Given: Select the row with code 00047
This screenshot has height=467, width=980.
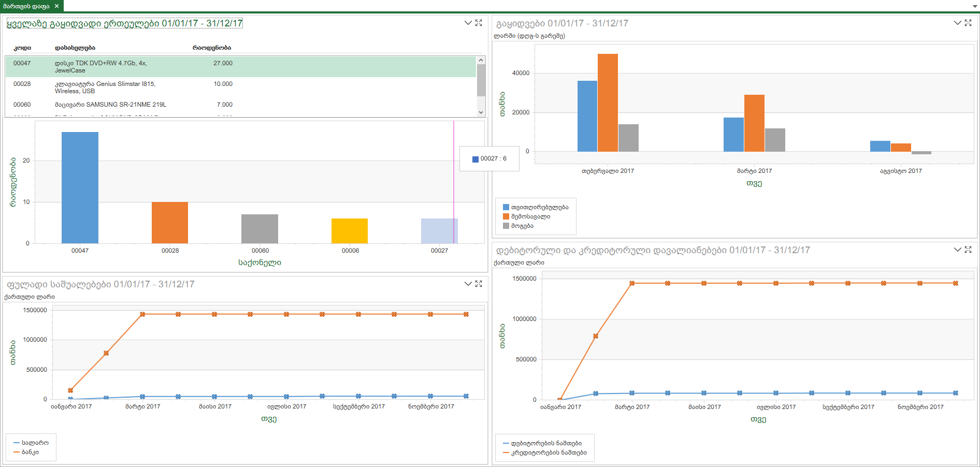Looking at the screenshot, I should 240,67.
